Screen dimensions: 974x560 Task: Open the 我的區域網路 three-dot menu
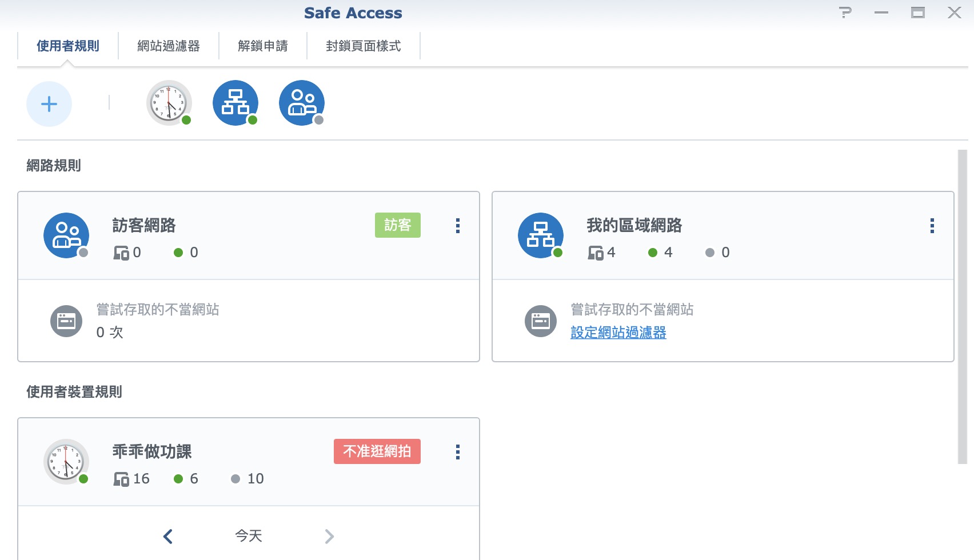[932, 226]
